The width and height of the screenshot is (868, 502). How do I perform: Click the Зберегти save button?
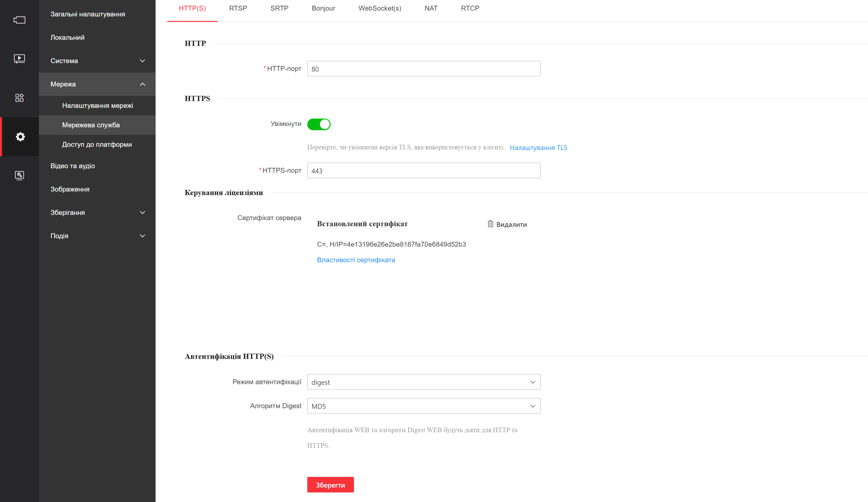coord(330,485)
